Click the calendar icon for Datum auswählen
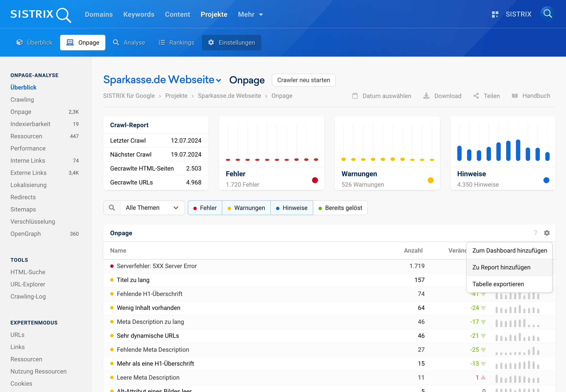 [x=355, y=96]
